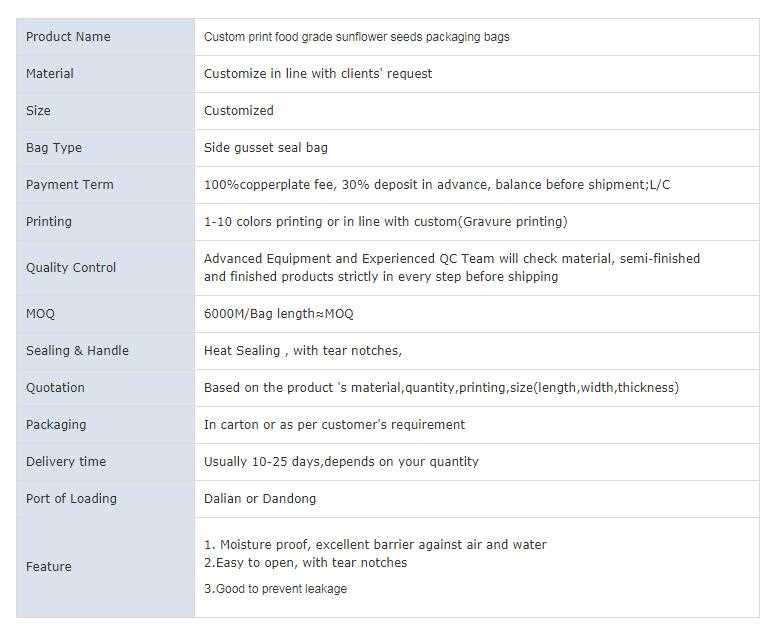Screen dimensions: 772x625
Task: Click the "Side gusset seal bag" value
Action: click(x=265, y=148)
